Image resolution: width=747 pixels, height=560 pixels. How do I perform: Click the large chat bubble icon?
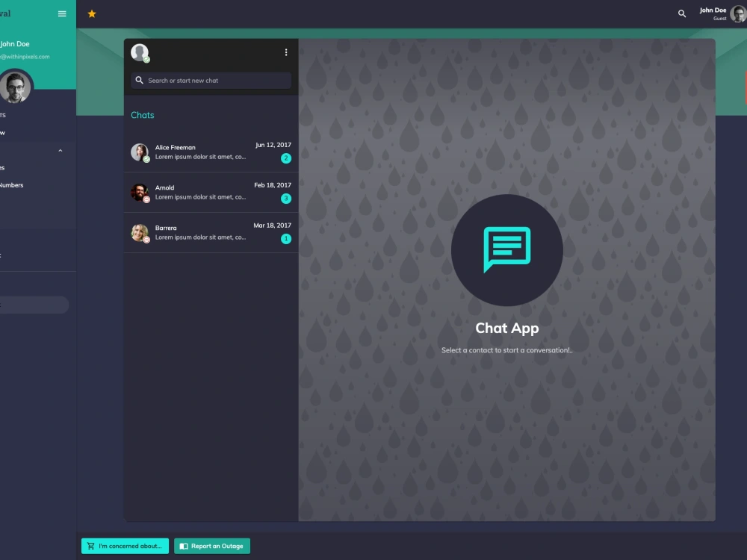[507, 249]
